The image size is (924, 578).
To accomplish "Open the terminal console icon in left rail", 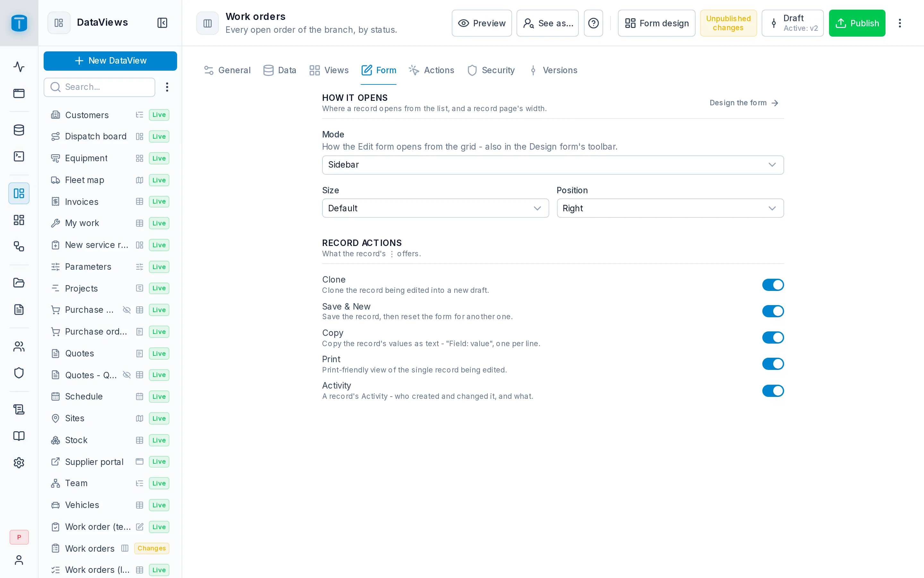I will click(x=19, y=156).
